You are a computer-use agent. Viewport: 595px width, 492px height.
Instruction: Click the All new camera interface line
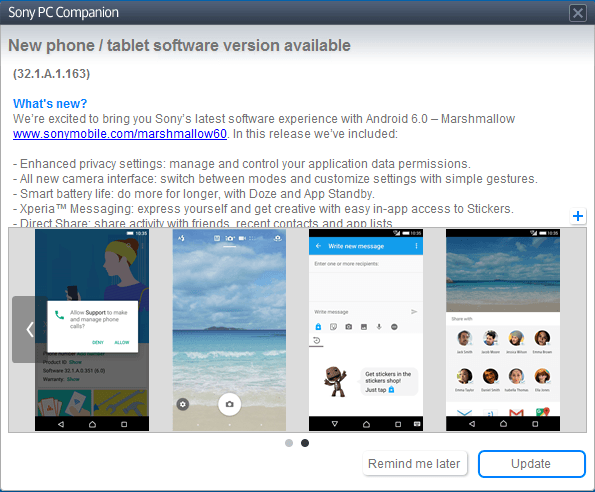[x=275, y=179]
